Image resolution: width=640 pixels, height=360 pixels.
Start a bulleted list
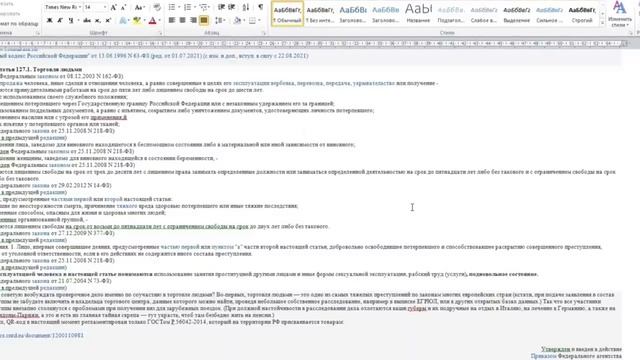pos(171,7)
